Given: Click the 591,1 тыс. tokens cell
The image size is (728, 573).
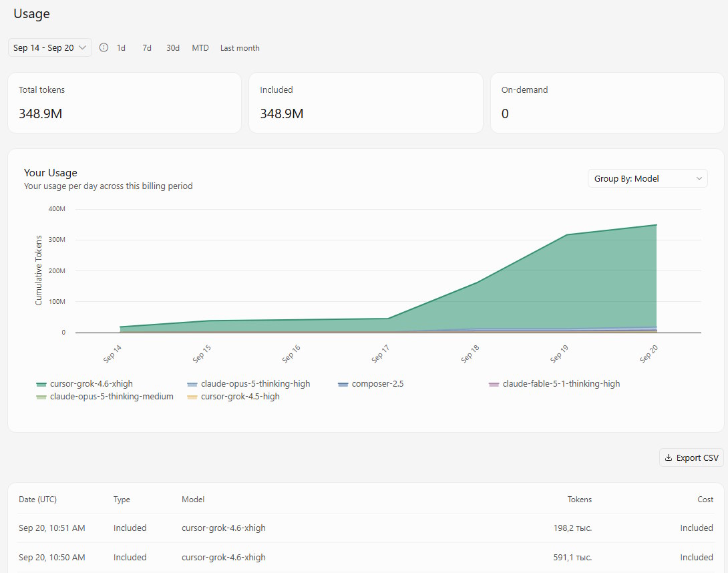Looking at the screenshot, I should (572, 557).
